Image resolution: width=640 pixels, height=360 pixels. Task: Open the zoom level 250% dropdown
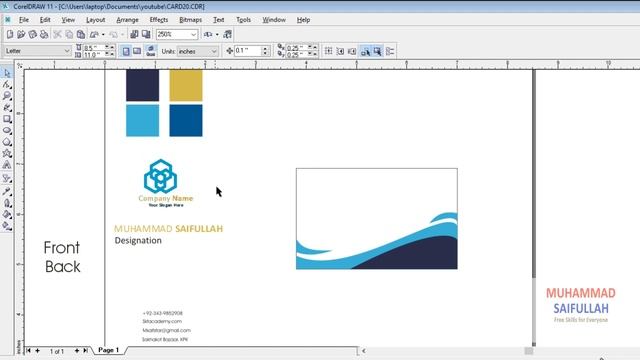click(x=193, y=34)
